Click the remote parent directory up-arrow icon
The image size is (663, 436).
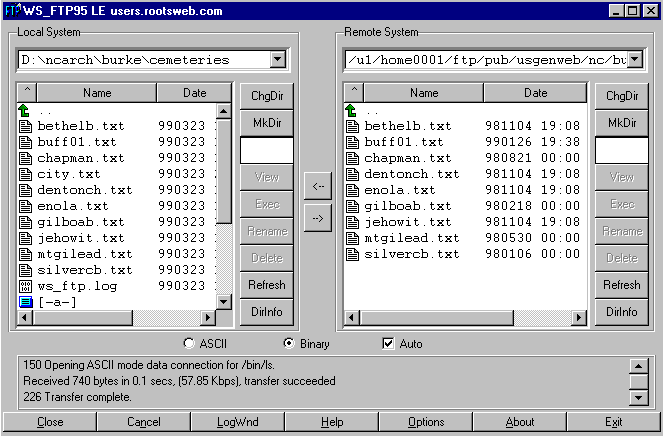351,110
